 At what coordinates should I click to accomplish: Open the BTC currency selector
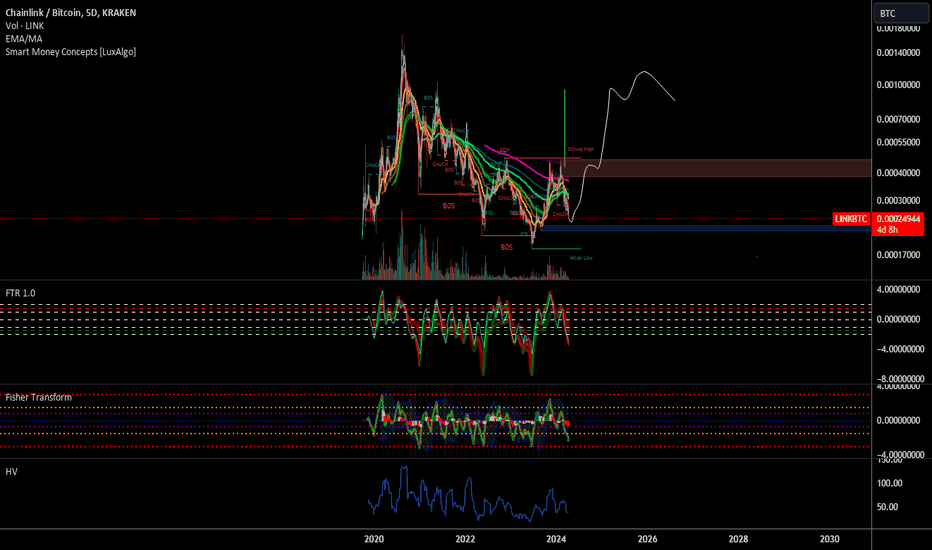tap(900, 13)
